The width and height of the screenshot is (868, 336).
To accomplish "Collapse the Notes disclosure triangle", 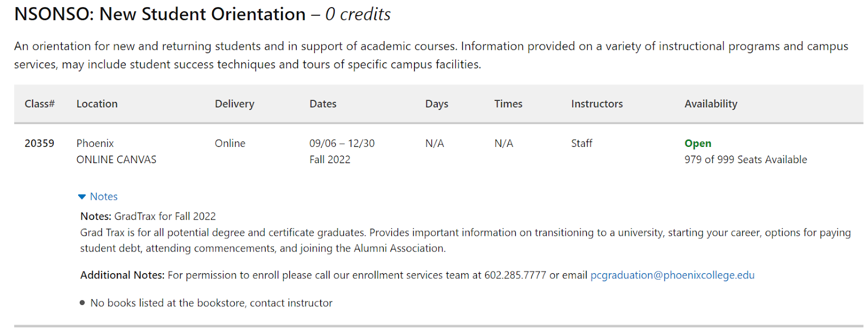I will tap(82, 197).
